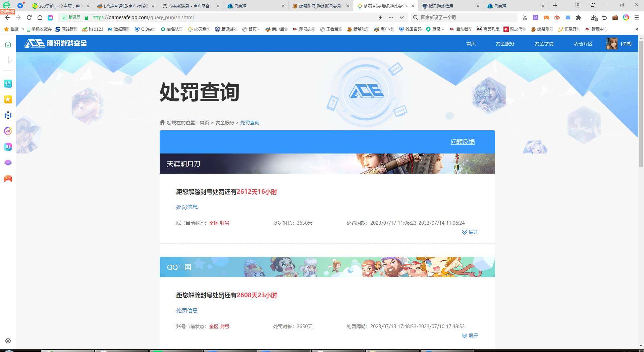Open the three-dot address bar options
This screenshot has height=352, width=644.
391,17
